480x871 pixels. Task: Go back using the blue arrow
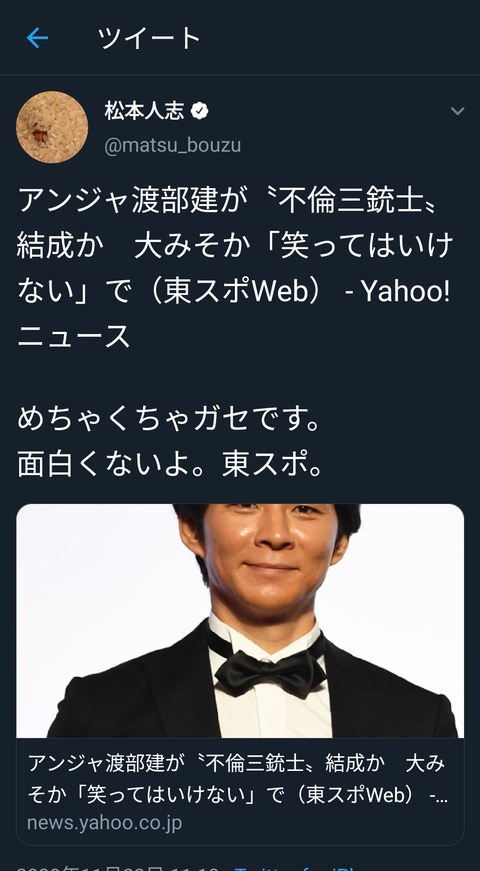[x=37, y=38]
